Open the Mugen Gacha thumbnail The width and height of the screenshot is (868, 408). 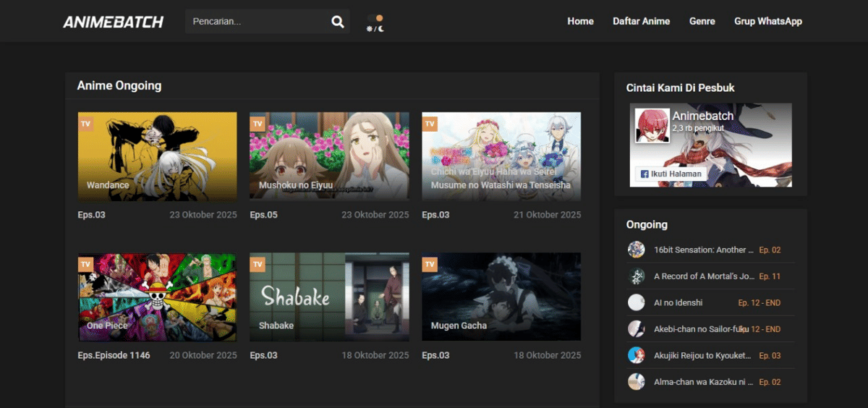[x=501, y=297]
